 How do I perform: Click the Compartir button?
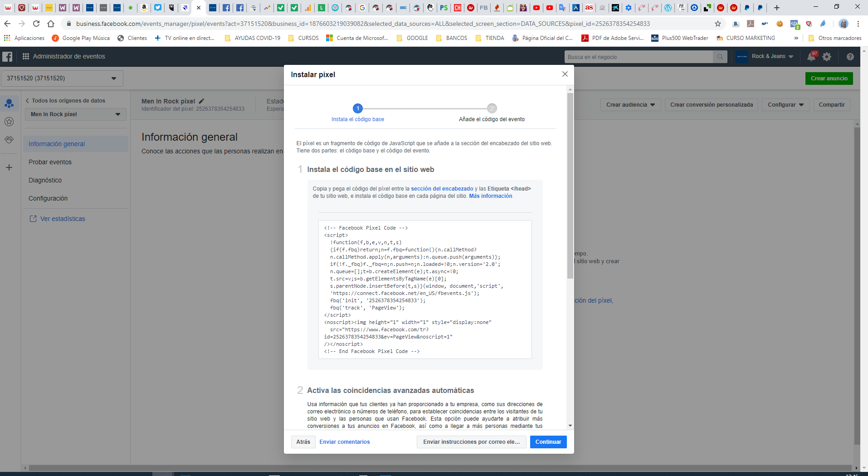pos(832,105)
